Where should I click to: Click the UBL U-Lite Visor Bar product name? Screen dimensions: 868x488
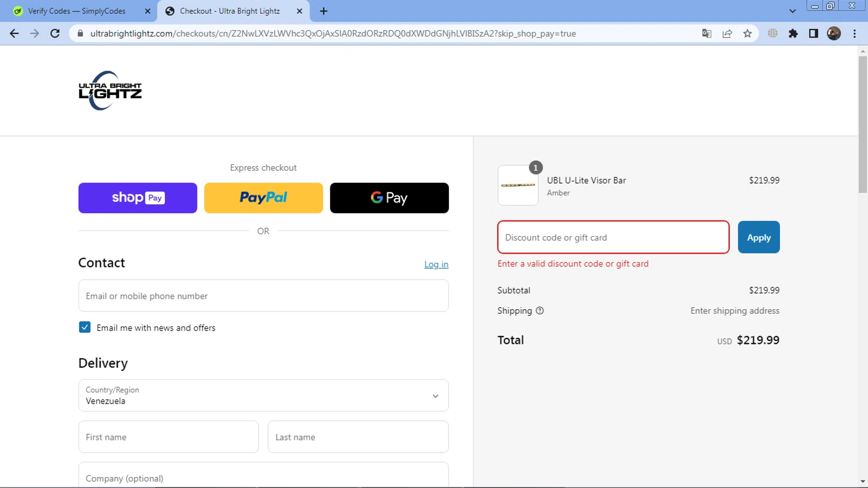pyautogui.click(x=586, y=181)
